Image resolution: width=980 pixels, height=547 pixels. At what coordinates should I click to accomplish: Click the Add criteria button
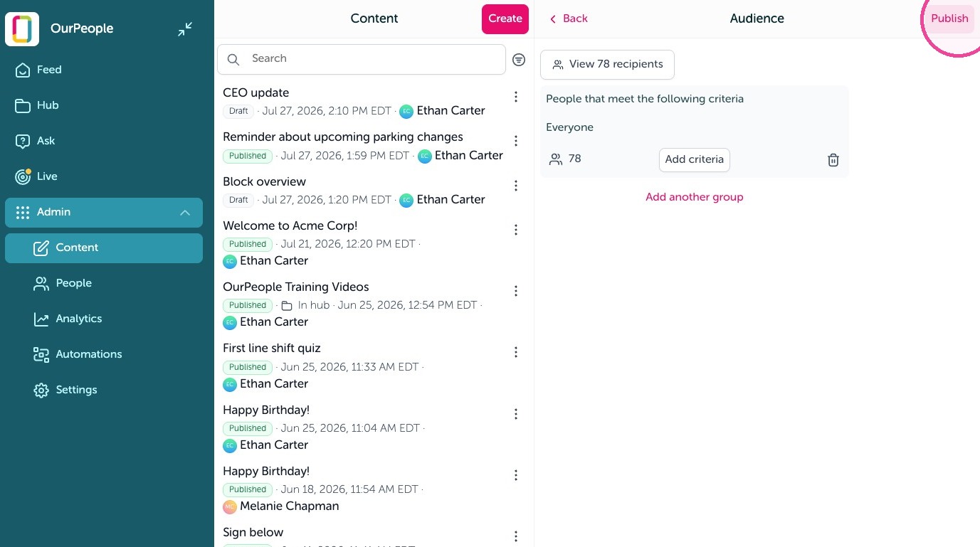coord(694,159)
